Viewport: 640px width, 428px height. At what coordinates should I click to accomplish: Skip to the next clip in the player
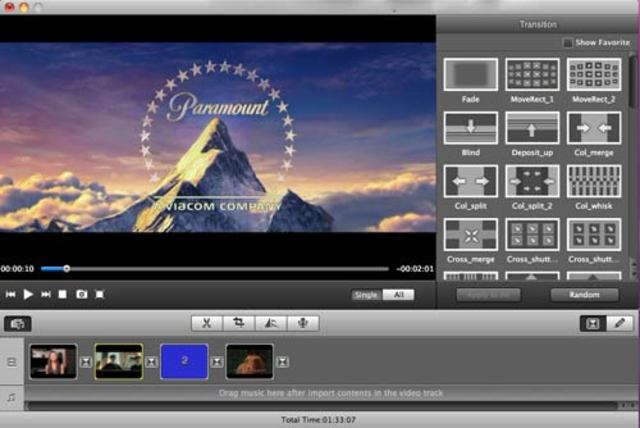(x=46, y=294)
